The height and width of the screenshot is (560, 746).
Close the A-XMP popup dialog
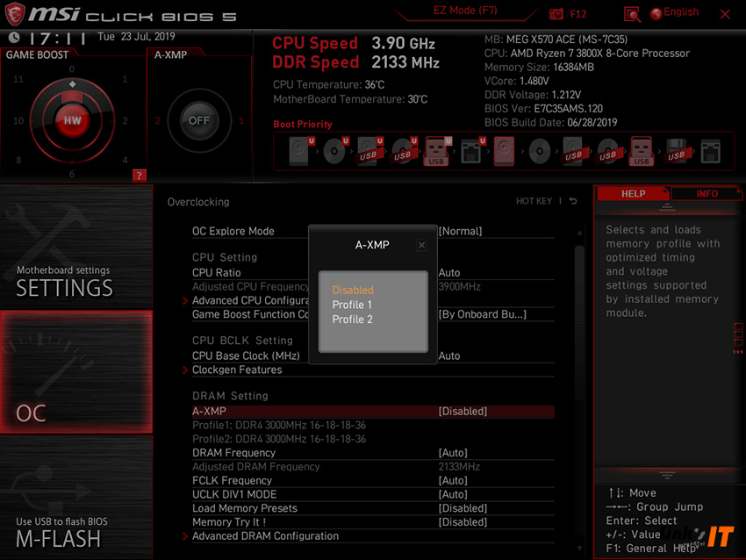(421, 245)
